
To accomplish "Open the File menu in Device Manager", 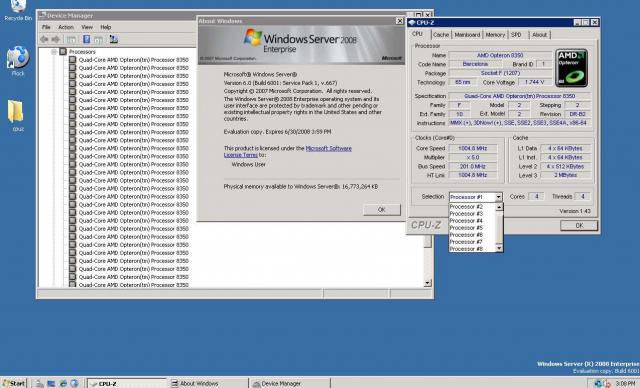I will [x=46, y=27].
